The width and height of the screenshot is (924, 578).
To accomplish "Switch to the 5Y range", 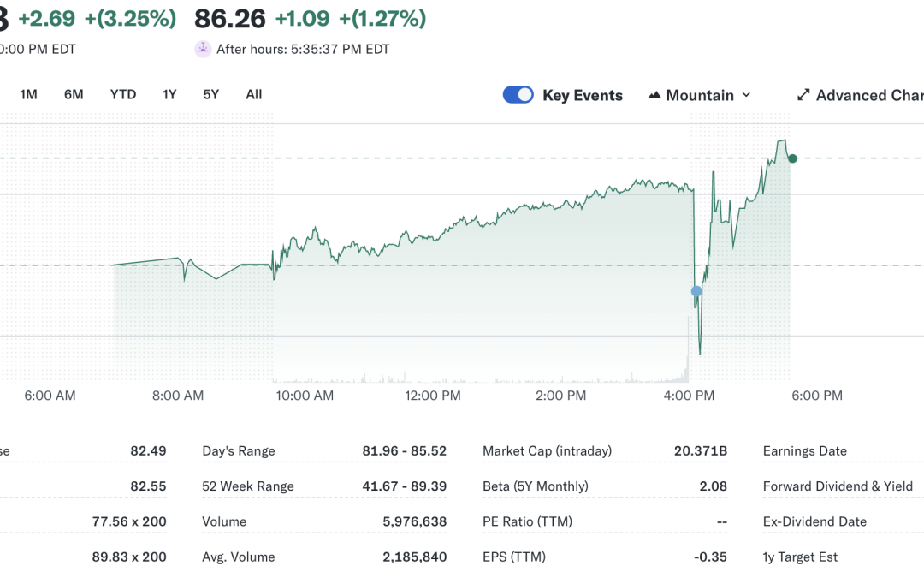I will (x=211, y=94).
